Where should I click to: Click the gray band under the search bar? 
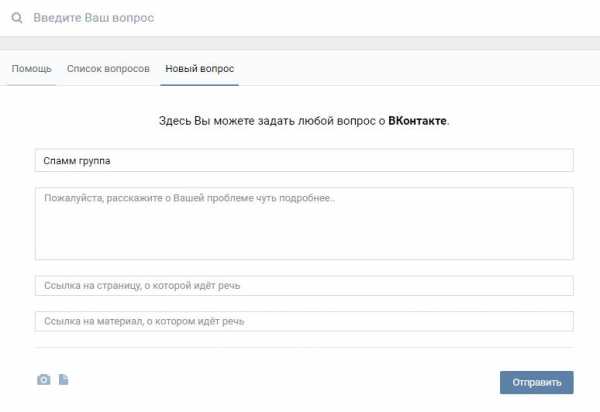click(300, 44)
